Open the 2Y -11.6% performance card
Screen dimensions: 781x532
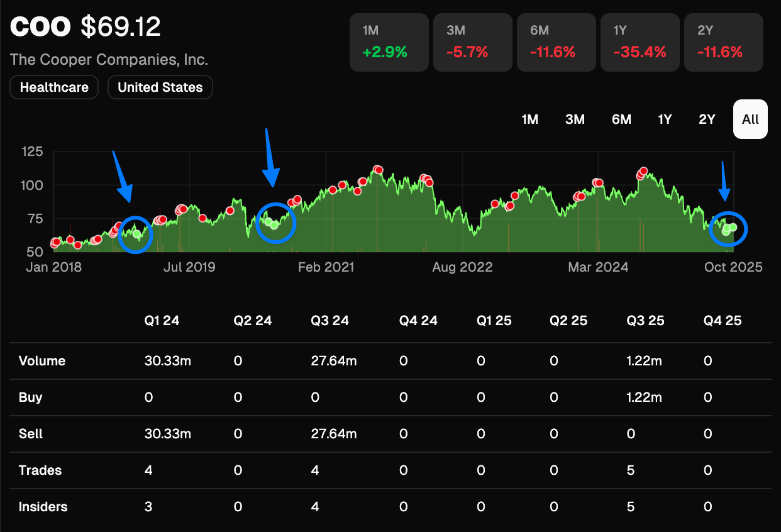click(724, 42)
